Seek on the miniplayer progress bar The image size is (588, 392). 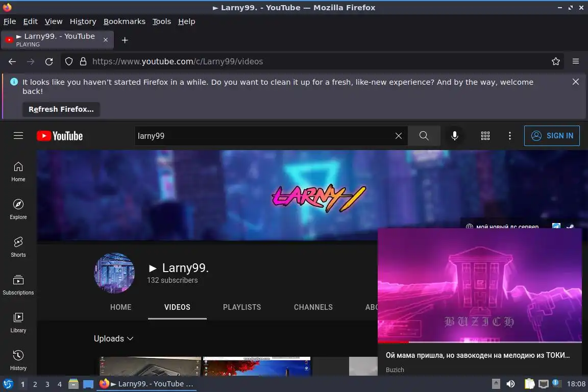[480, 342]
